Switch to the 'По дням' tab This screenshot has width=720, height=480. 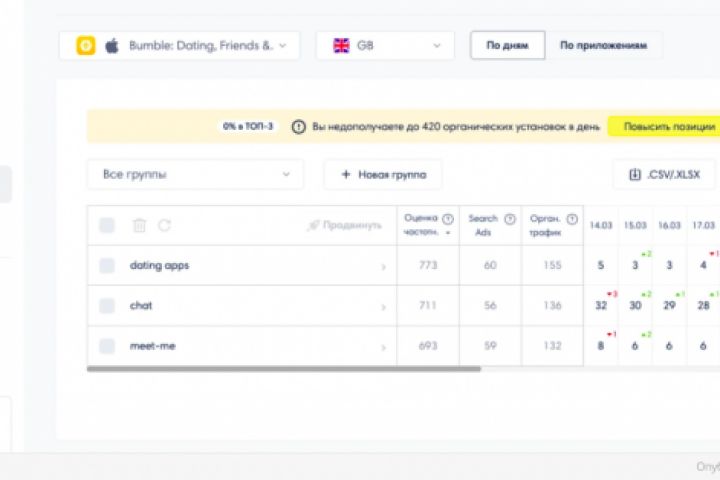pyautogui.click(x=508, y=46)
